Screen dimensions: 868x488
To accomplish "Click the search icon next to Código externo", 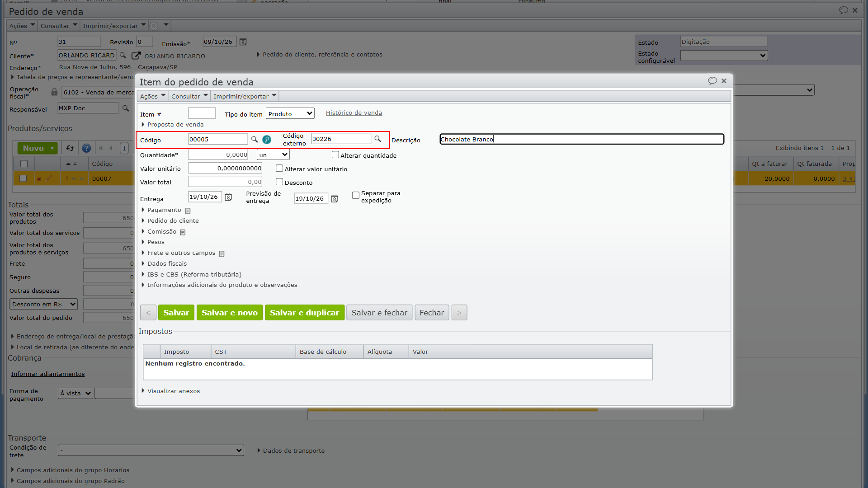I will coord(377,139).
